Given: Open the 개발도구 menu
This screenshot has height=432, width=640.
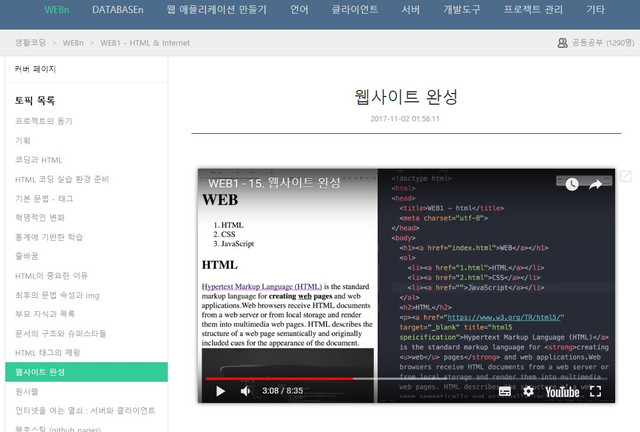Looking at the screenshot, I should [x=462, y=10].
